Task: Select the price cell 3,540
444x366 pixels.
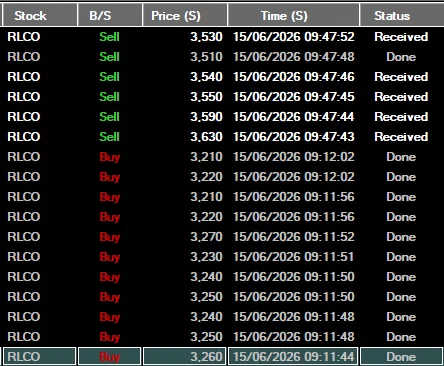Action: [206, 77]
